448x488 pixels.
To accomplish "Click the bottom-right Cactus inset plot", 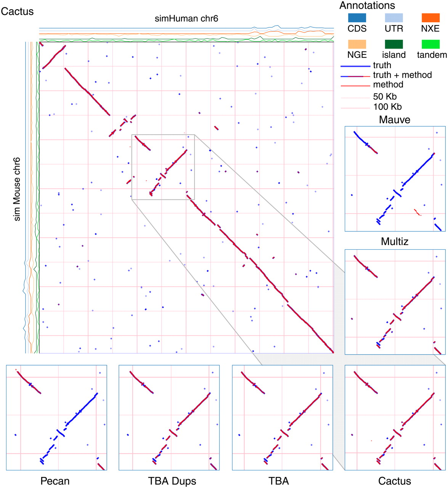I will 395,417.
